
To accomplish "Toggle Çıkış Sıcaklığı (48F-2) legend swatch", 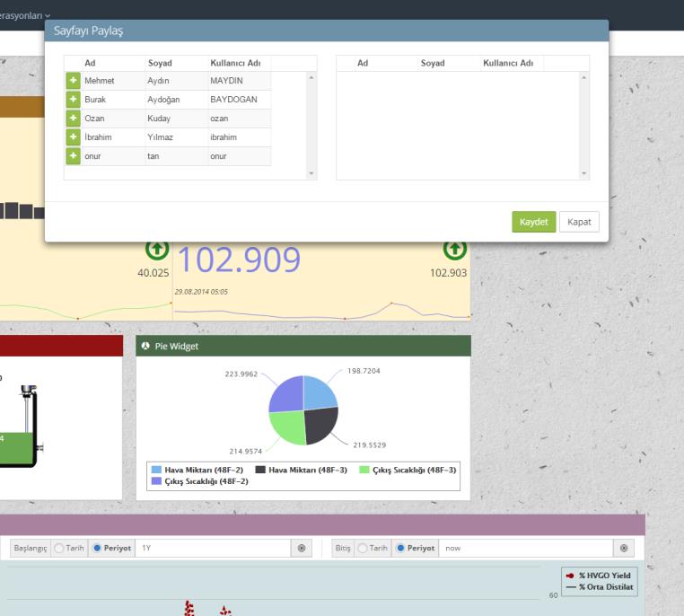I will [x=156, y=481].
